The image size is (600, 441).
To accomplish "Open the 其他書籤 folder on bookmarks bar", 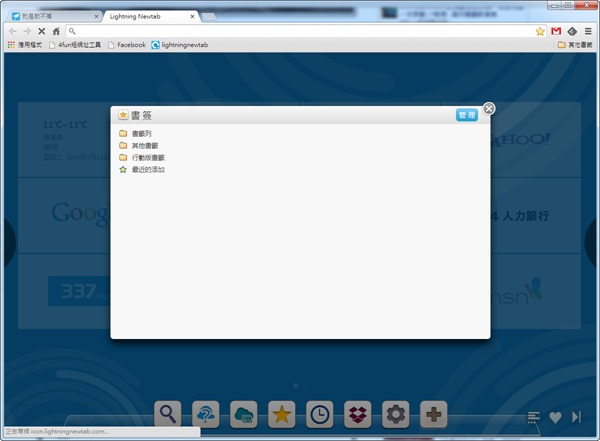I will click(x=575, y=45).
